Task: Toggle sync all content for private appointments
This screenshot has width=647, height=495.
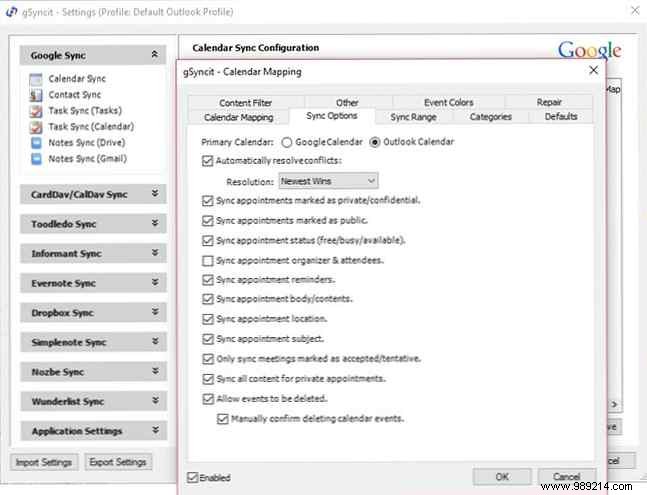Action: (x=208, y=379)
